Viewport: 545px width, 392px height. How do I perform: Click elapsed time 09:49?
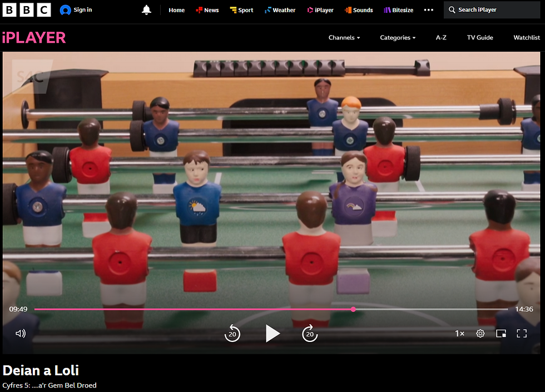point(18,309)
